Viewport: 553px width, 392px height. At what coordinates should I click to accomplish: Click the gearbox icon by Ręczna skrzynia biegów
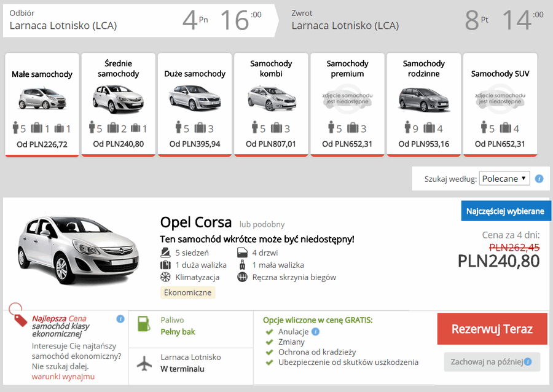(242, 278)
